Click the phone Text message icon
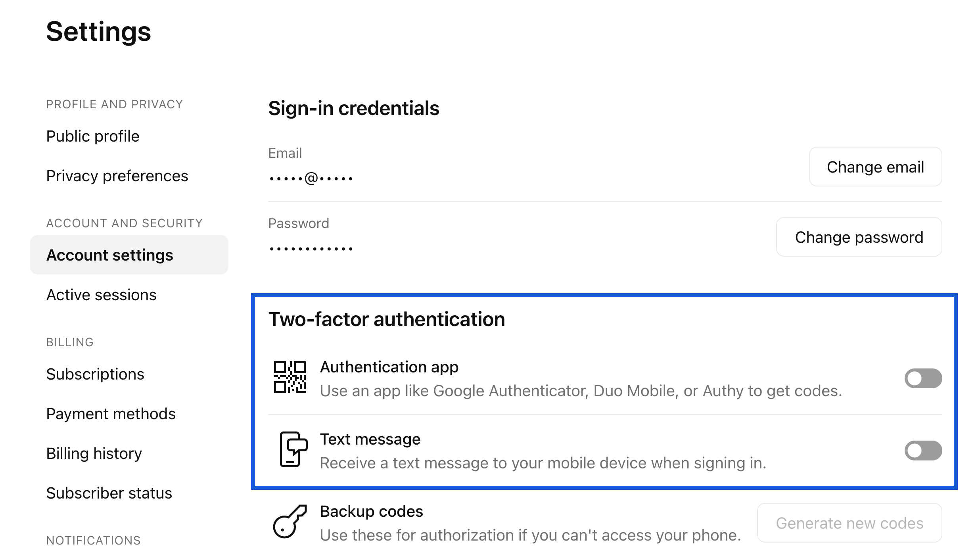The height and width of the screenshot is (560, 978). click(293, 449)
